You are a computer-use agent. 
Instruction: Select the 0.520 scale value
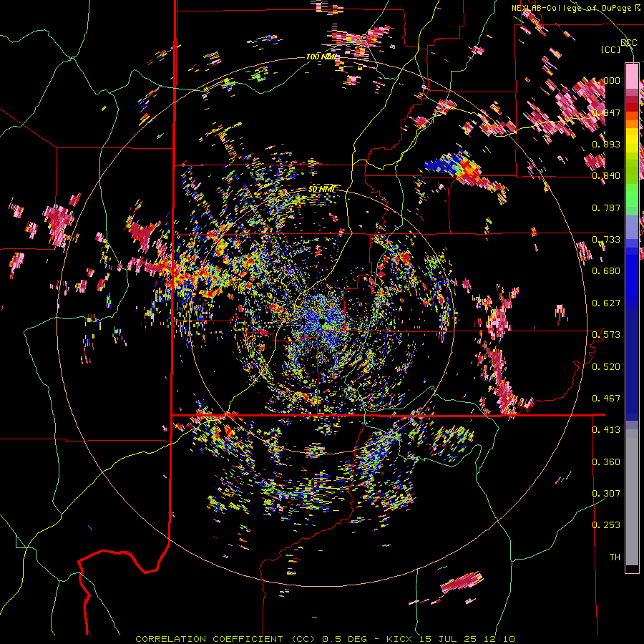point(606,367)
